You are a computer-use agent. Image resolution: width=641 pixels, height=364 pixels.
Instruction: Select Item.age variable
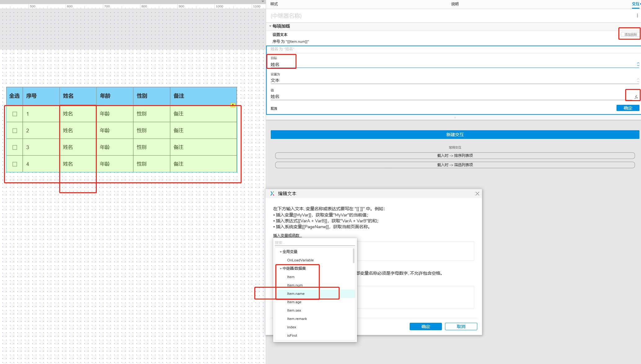(x=294, y=302)
